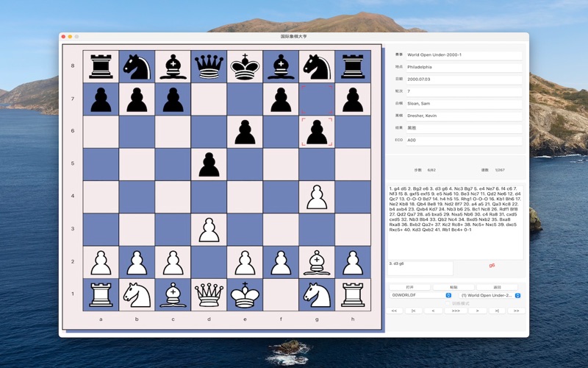Select the black knight on b8
Image resolution: width=588 pixels, height=368 pixels.
click(x=137, y=66)
